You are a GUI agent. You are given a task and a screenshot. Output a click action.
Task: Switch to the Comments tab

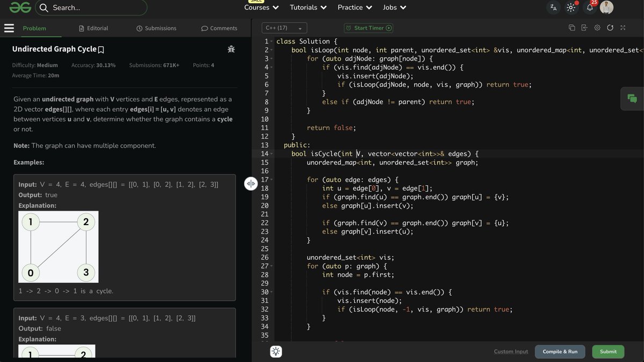click(219, 28)
